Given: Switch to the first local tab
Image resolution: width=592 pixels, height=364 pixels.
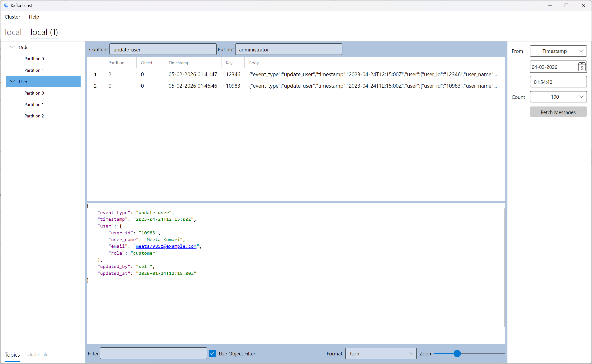Looking at the screenshot, I should [13, 32].
